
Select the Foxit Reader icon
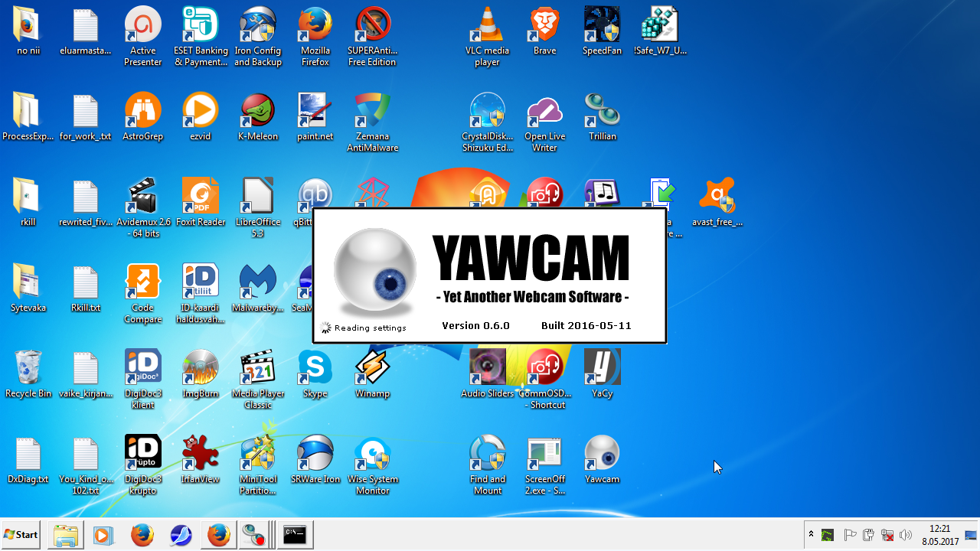coord(201,203)
